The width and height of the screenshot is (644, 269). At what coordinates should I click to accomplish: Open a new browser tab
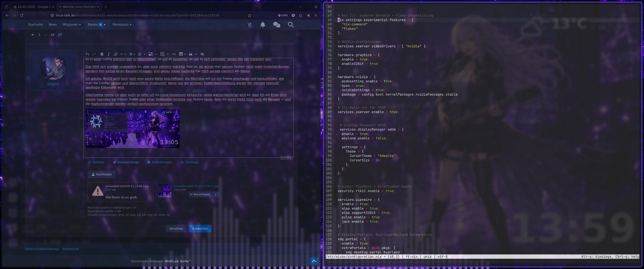pos(105,7)
